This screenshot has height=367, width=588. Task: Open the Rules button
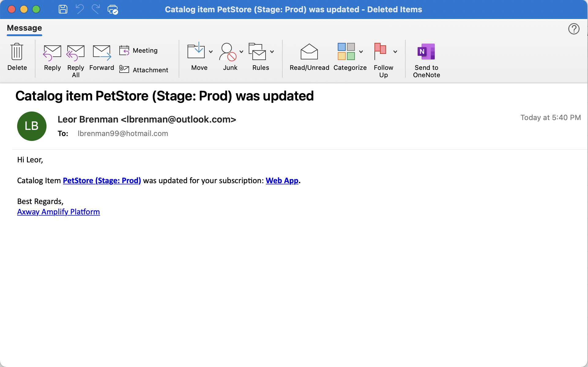coord(261,57)
